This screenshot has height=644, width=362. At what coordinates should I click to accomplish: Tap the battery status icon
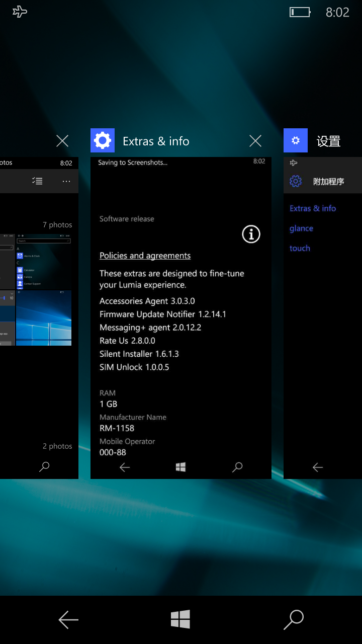(x=300, y=12)
